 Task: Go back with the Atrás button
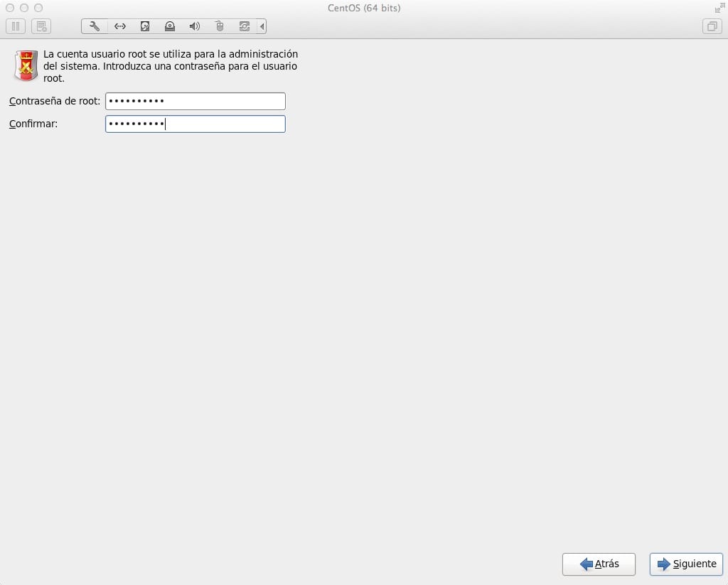click(x=598, y=564)
